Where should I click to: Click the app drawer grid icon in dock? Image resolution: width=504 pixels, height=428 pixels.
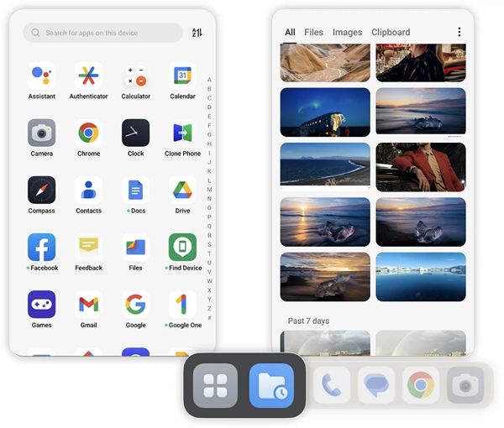(x=215, y=385)
